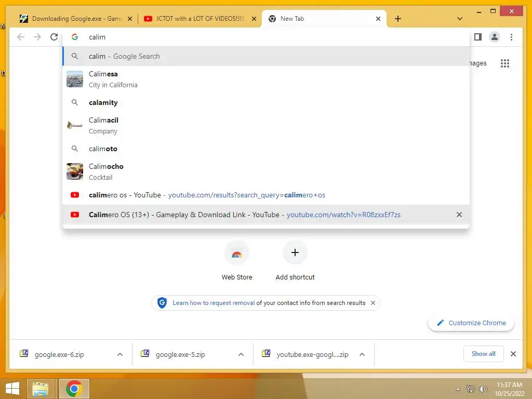
Task: Open Google apps grid icon
Action: [x=505, y=63]
